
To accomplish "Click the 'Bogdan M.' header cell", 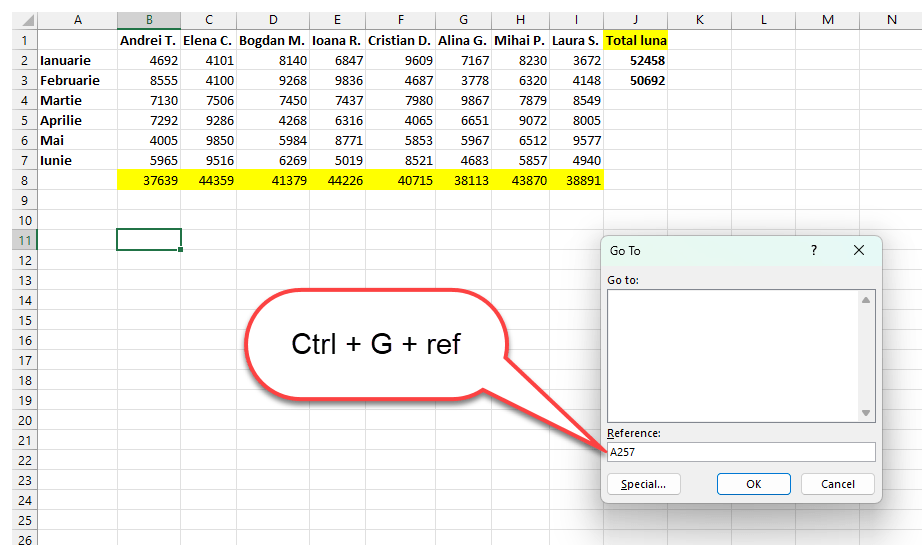I will point(273,41).
